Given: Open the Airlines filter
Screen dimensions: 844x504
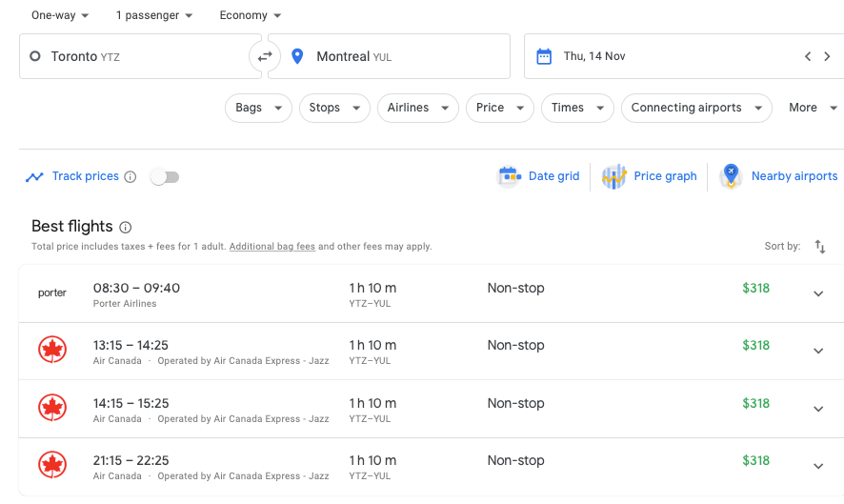Looking at the screenshot, I should tap(417, 108).
